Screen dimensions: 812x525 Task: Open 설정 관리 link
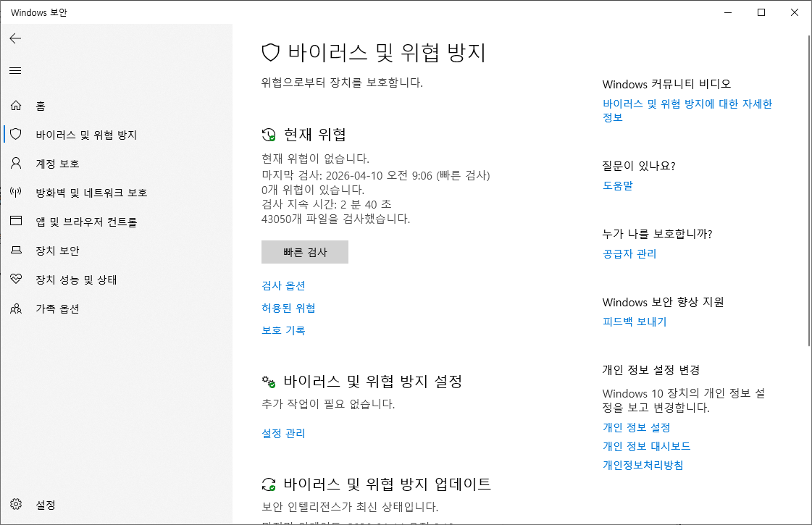[x=283, y=433]
